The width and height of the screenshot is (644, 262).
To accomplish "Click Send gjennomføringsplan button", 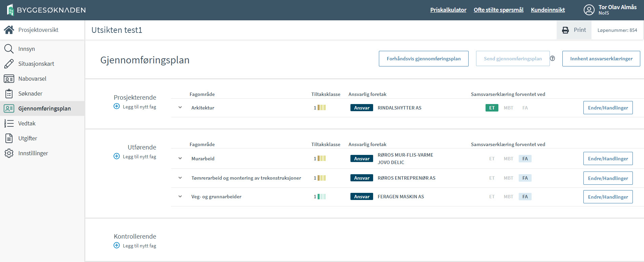I will 513,59.
